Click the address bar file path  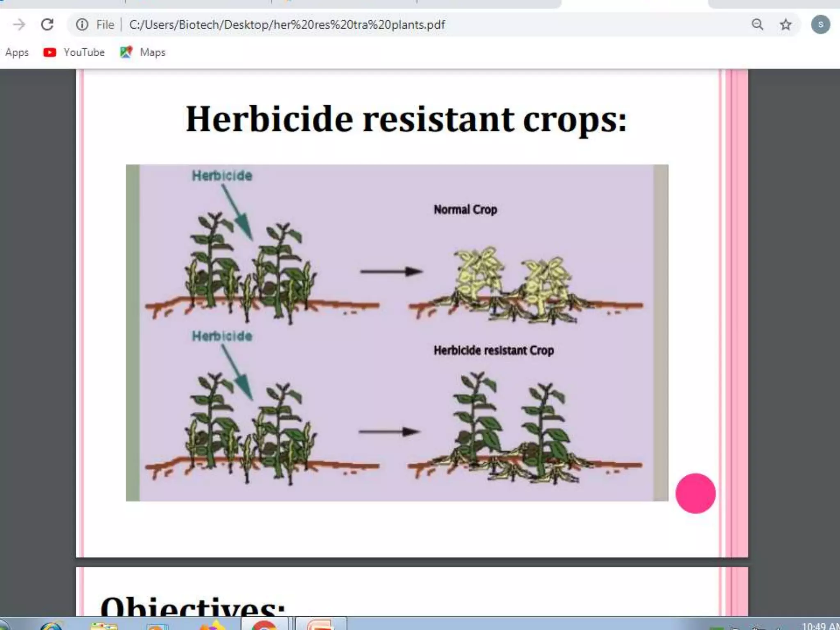287,25
